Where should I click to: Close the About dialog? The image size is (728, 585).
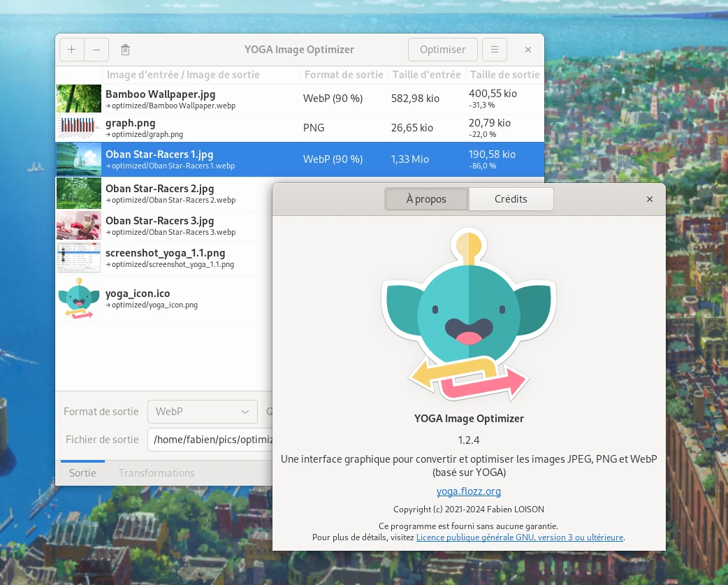(x=650, y=199)
